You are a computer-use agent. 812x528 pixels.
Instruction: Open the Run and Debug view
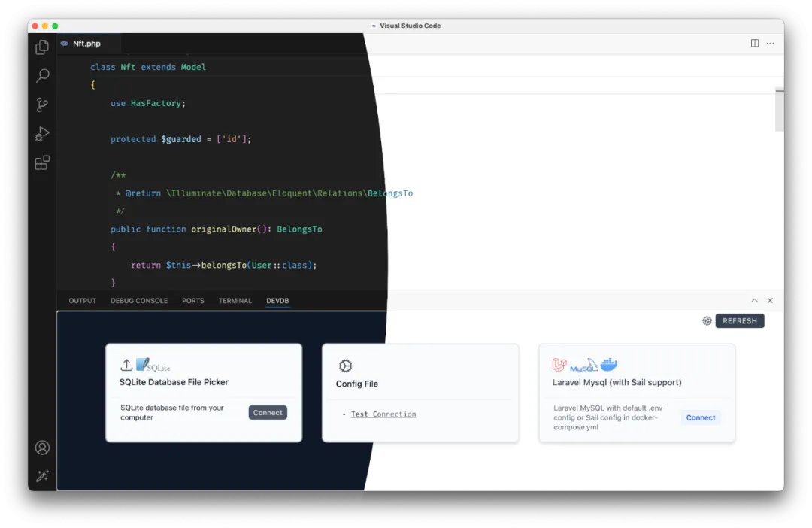(42, 134)
